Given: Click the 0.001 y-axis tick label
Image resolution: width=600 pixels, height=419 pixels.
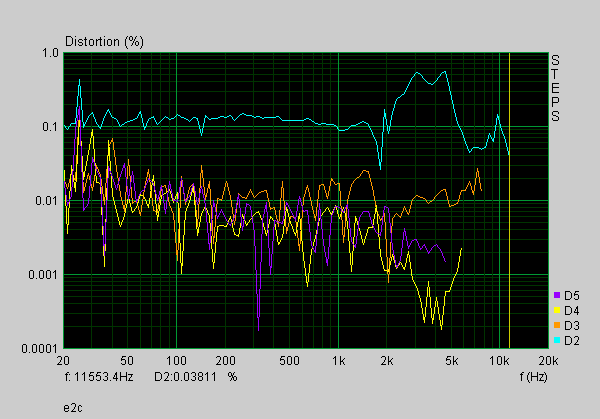Looking at the screenshot, I should pos(43,274).
